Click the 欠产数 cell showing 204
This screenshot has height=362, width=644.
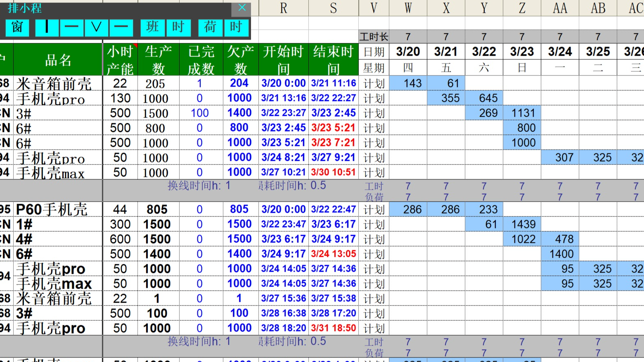[x=241, y=83]
